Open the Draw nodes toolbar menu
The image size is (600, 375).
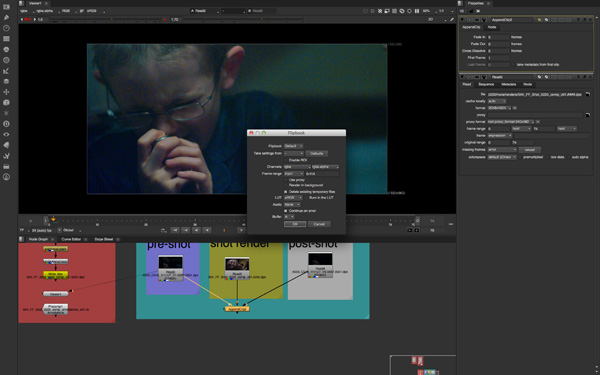[x=6, y=18]
